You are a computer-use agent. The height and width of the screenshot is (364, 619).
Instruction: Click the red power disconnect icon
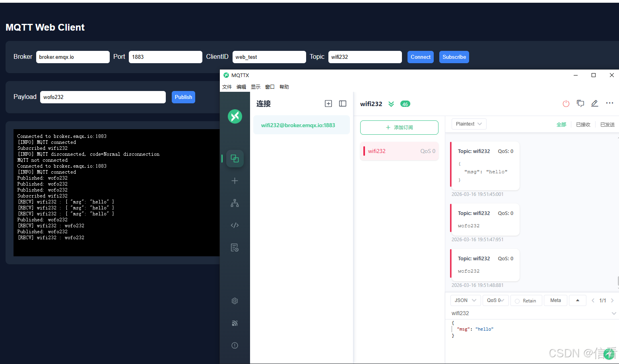point(566,104)
